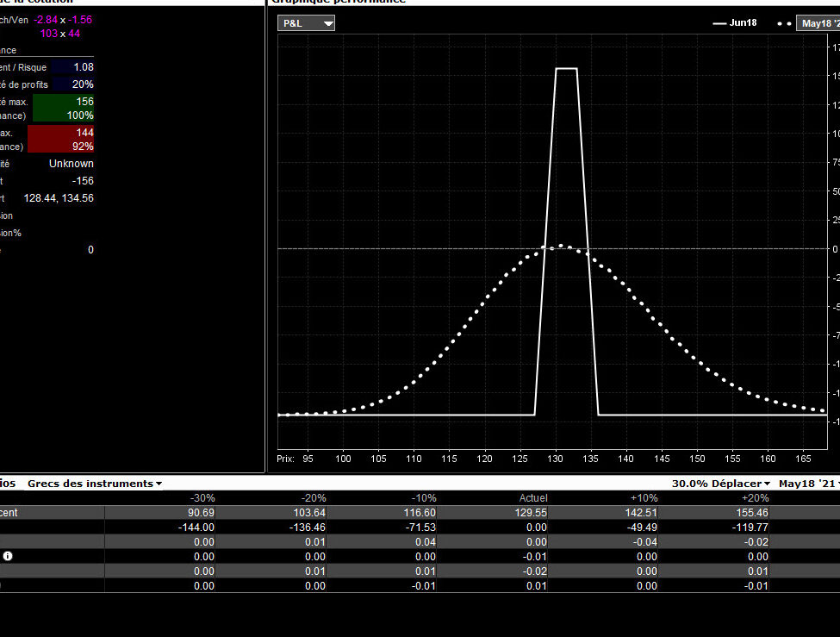Viewport: 840px width, 637px height.
Task: Click the price cell 103.64
Action: click(x=309, y=513)
